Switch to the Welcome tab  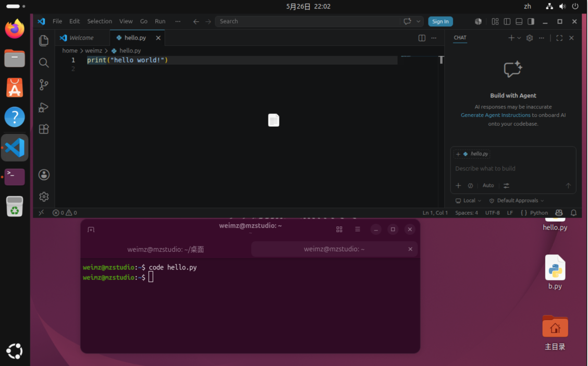click(x=82, y=38)
